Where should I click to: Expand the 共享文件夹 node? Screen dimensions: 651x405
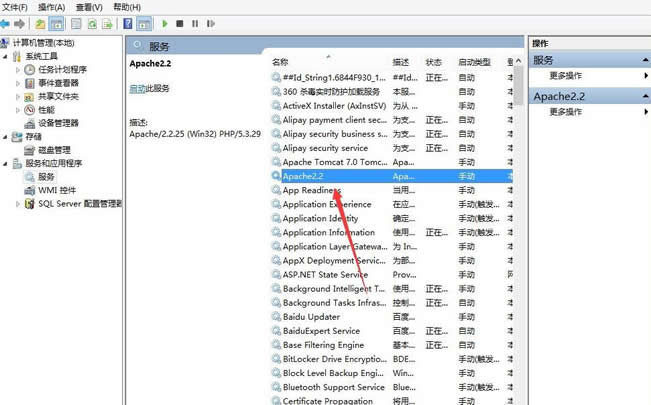tap(17, 97)
